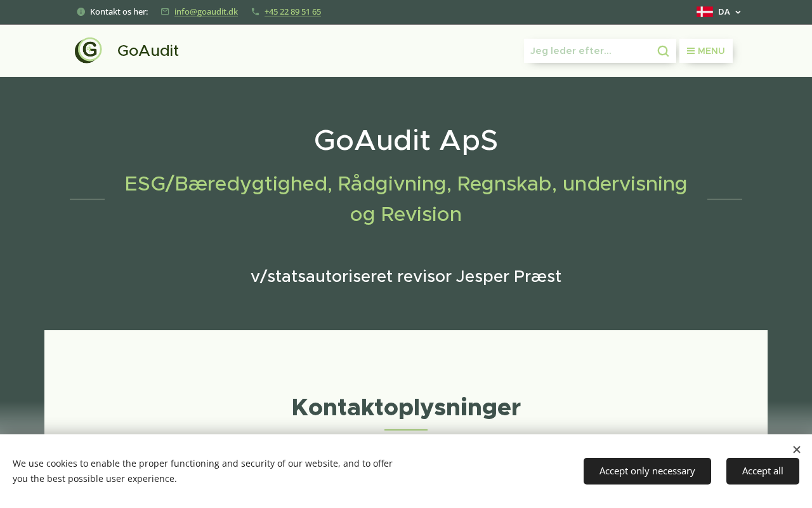Click the phone icon in top bar

(x=255, y=11)
